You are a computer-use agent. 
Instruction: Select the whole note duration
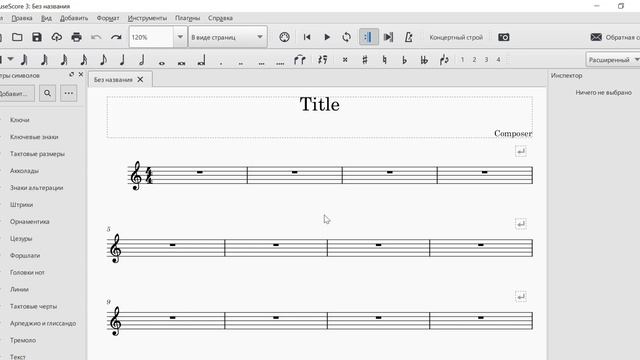[x=162, y=62]
